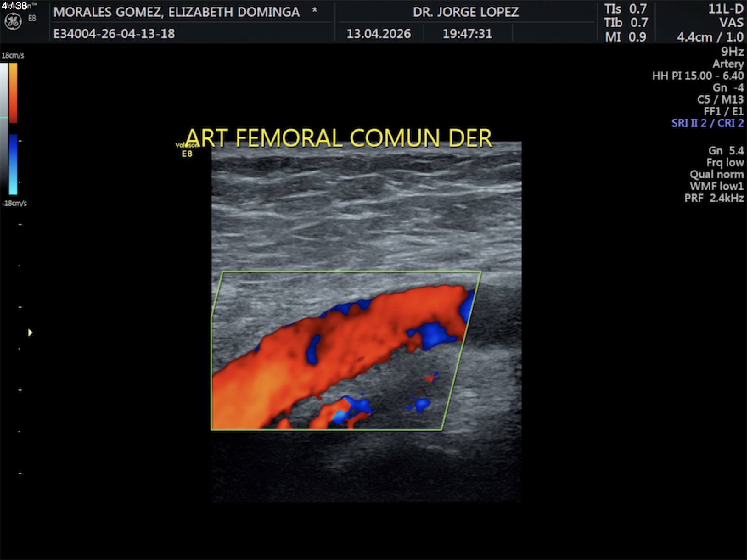Click the Voluson E8 watermark label
This screenshot has height=560, width=747.
pos(186,150)
